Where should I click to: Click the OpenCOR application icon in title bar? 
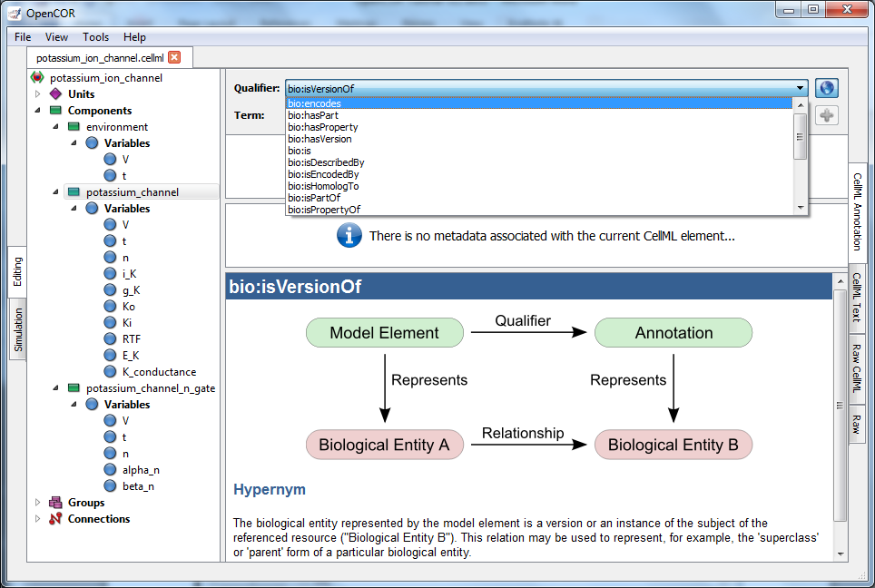(x=15, y=14)
